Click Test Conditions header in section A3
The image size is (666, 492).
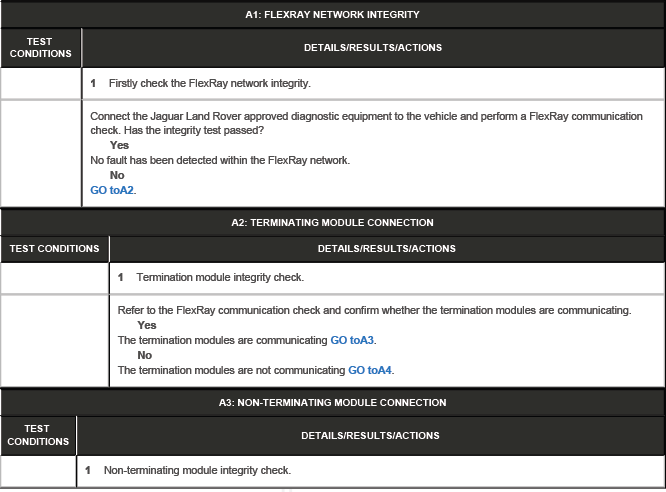point(38,435)
